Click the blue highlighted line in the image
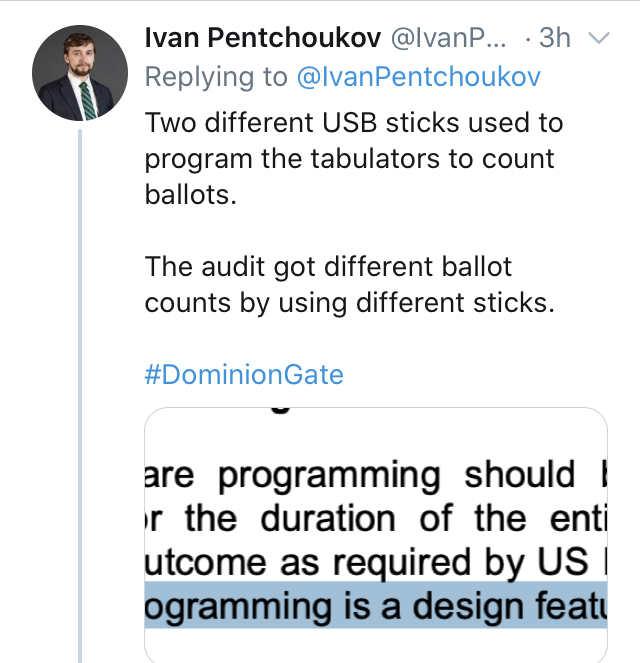This screenshot has height=663, width=640. (376, 605)
